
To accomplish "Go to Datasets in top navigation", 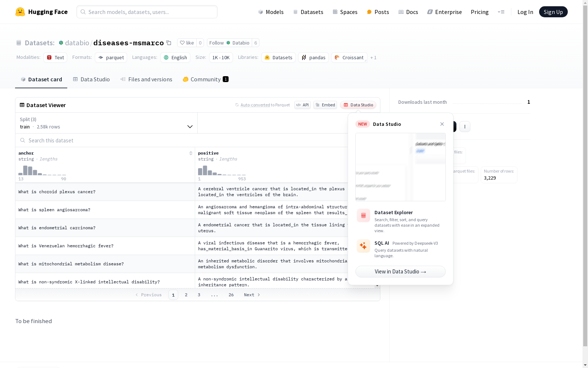I will (308, 12).
